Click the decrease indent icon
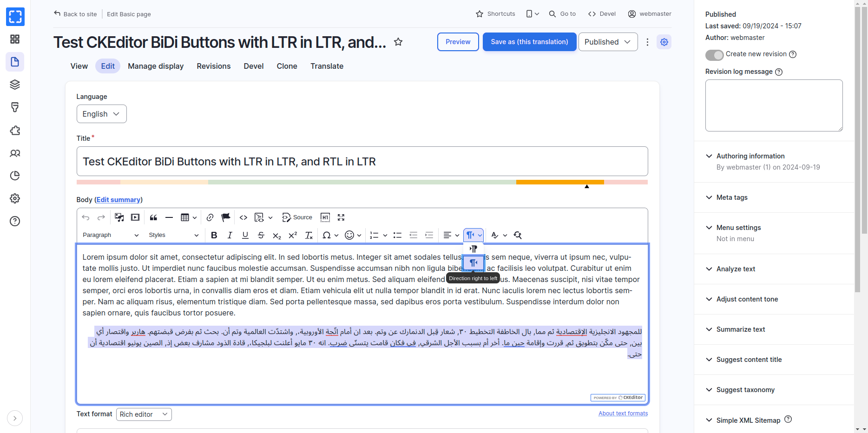The height and width of the screenshot is (433, 868). (413, 235)
